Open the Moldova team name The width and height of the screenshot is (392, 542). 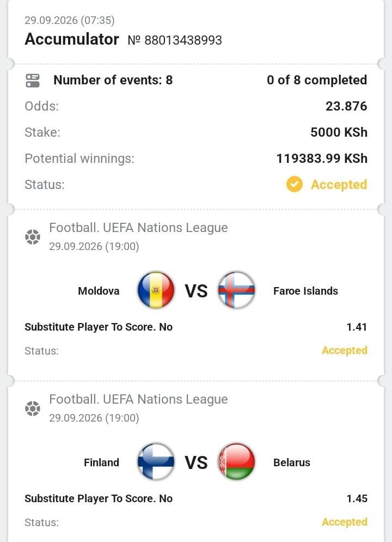tap(99, 291)
